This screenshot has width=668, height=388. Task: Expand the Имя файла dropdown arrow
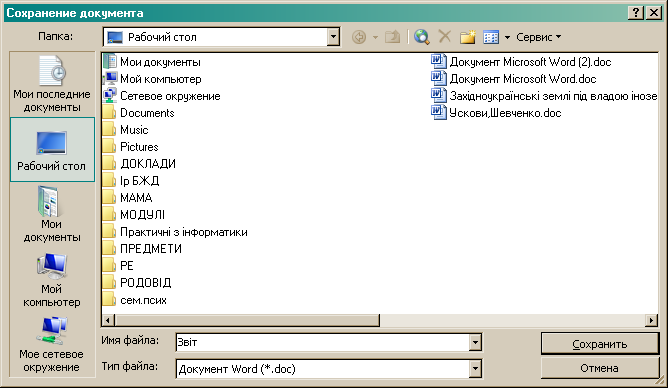475,342
